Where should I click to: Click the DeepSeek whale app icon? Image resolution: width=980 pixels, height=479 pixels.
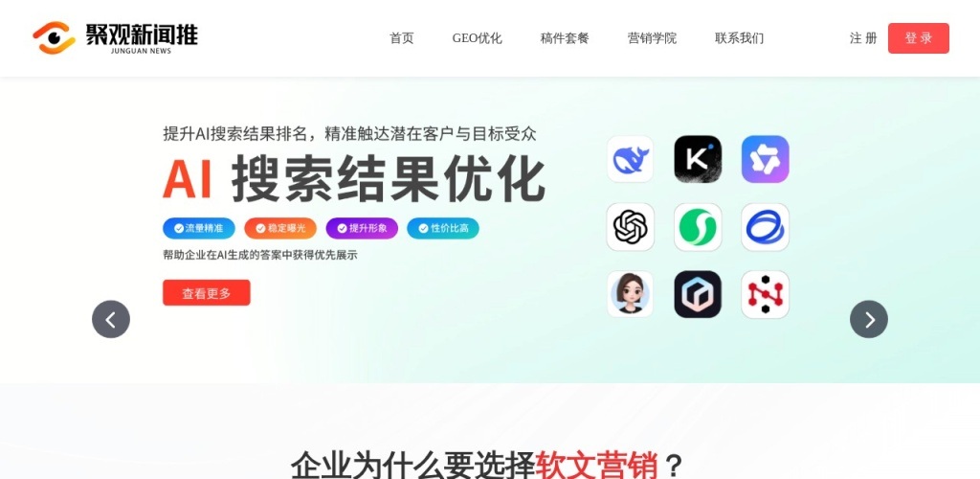(630, 159)
